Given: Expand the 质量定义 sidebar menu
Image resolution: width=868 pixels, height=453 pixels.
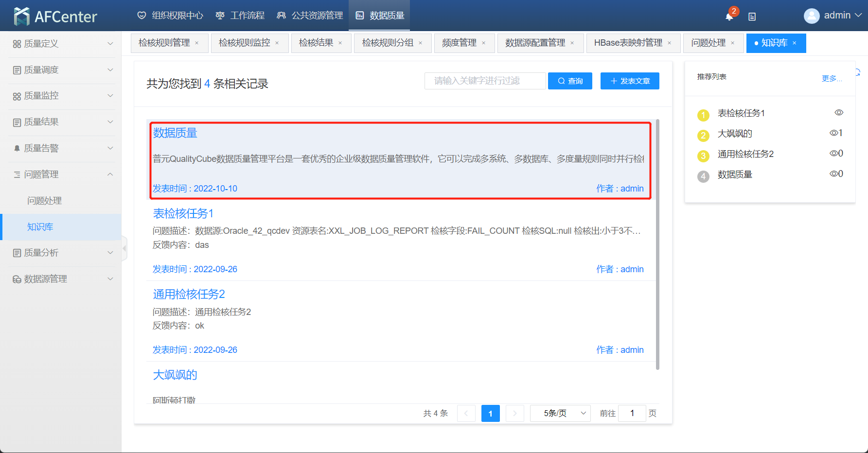Looking at the screenshot, I should coord(62,44).
